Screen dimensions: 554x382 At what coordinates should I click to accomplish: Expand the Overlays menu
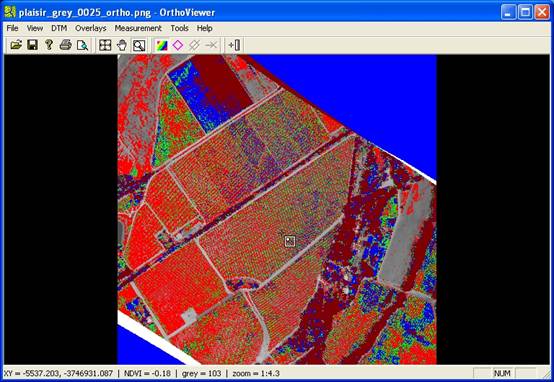point(90,28)
